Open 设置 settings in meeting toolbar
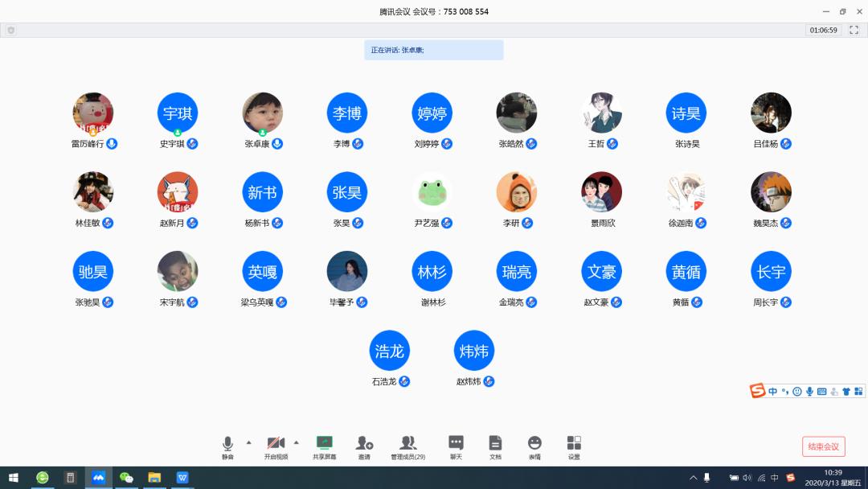Screen dimensions: 868x489 point(574,446)
